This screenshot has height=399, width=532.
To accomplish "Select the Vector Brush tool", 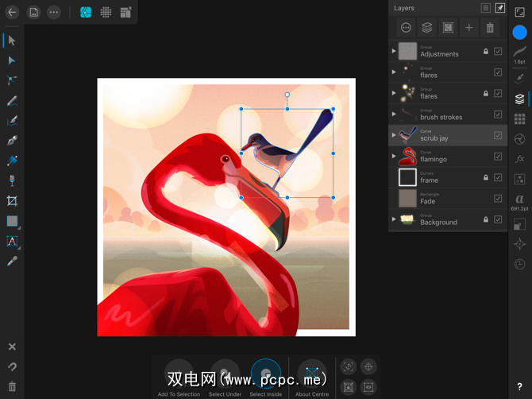I will (12, 121).
